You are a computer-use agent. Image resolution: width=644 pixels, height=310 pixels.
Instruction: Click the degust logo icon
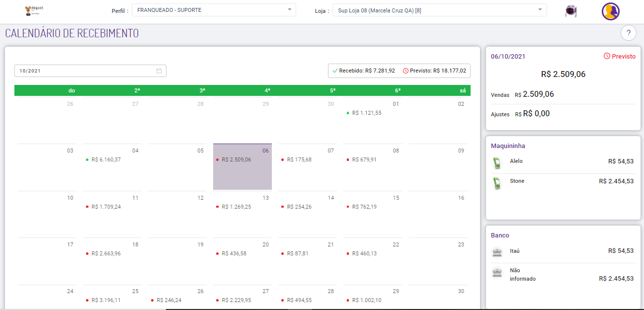[x=34, y=11]
